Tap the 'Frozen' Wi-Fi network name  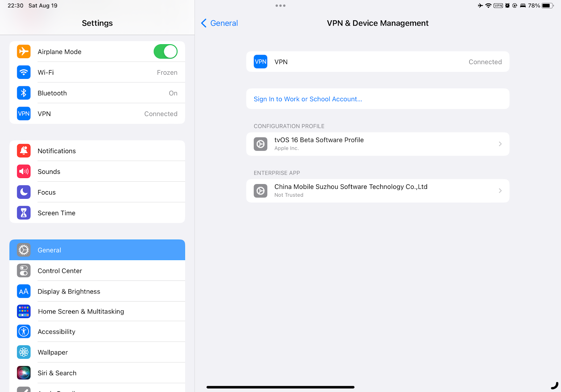167,73
